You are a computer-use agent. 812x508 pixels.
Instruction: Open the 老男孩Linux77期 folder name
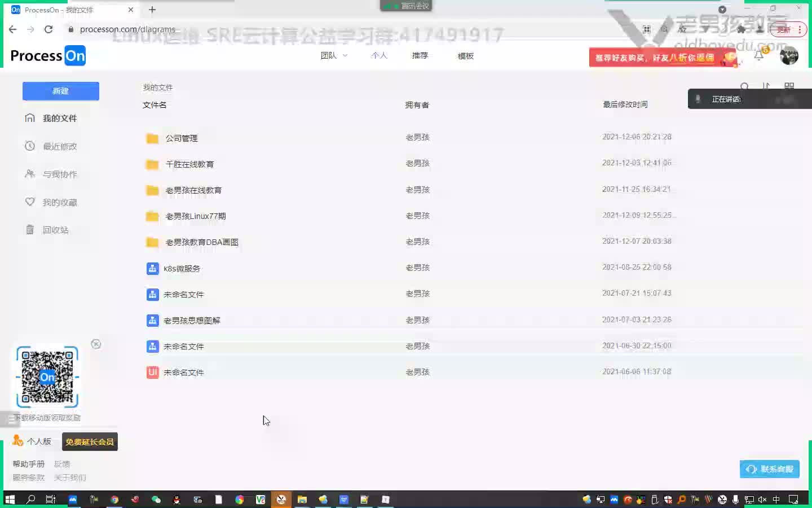[195, 216]
